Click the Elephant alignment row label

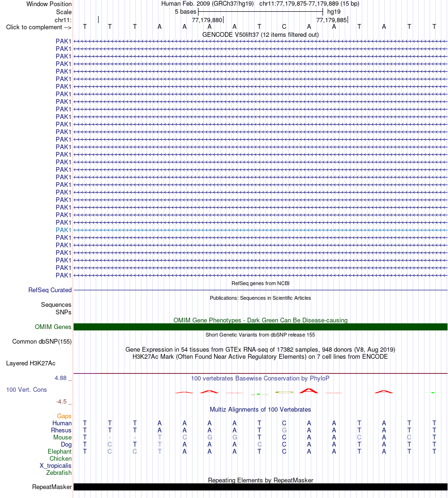(x=59, y=452)
